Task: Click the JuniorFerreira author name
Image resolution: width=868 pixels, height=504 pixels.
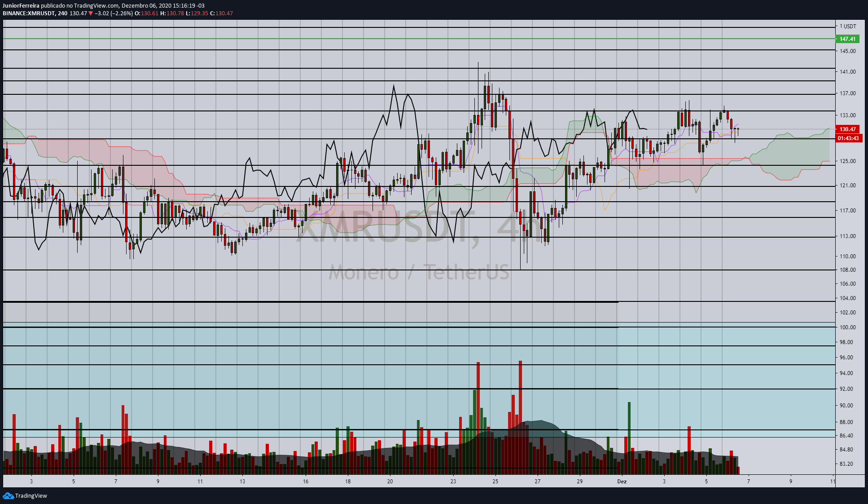Action: (21, 6)
